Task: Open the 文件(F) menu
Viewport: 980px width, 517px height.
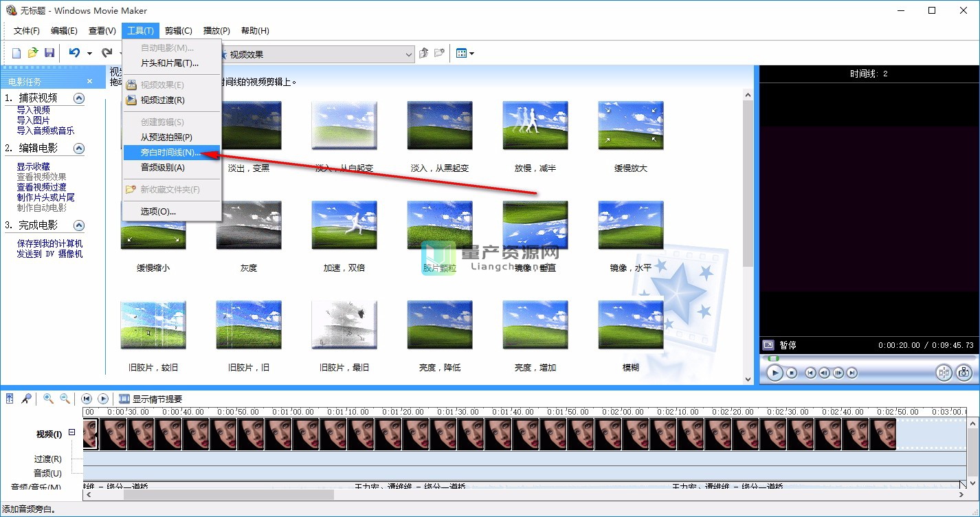Action: click(x=27, y=31)
